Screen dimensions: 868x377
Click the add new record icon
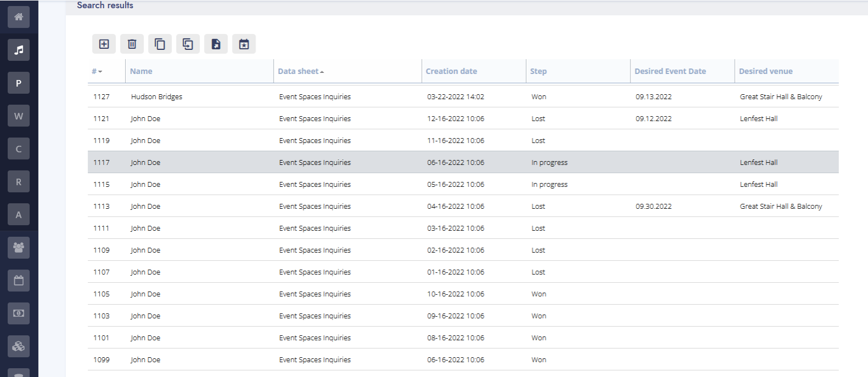(104, 44)
